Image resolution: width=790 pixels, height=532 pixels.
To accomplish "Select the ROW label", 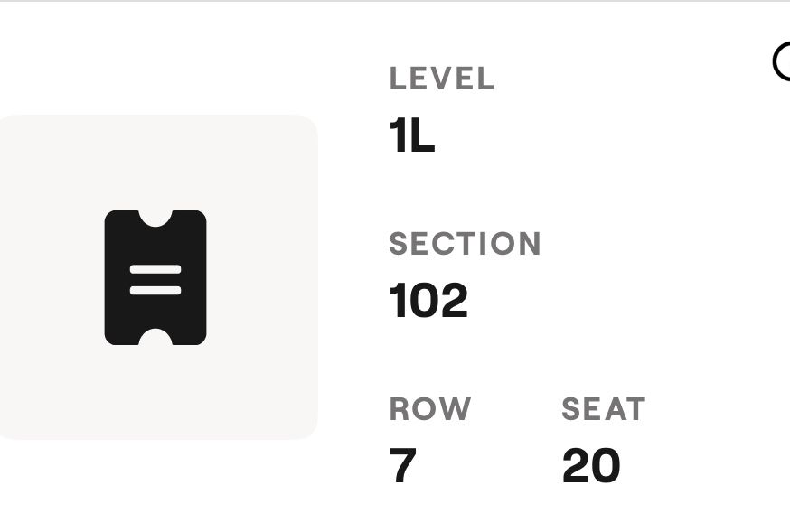I will pyautogui.click(x=428, y=408).
